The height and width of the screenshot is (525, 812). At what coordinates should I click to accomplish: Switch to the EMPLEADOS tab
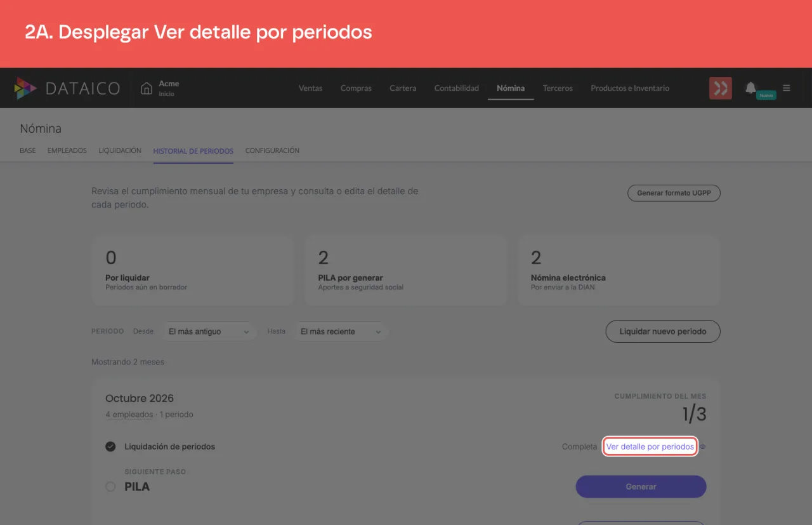pos(67,151)
